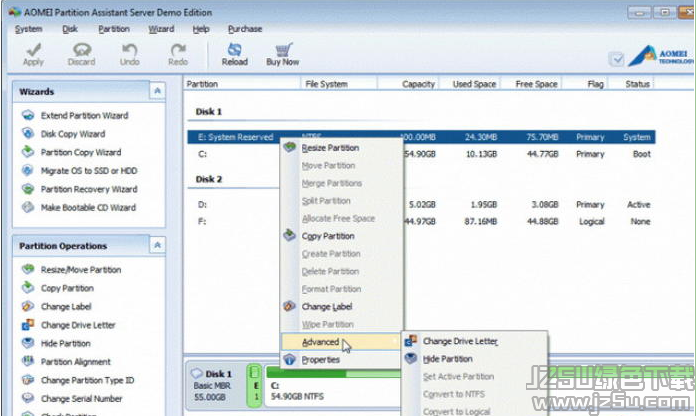Sort by File System column header
696x416 pixels.
click(x=339, y=84)
